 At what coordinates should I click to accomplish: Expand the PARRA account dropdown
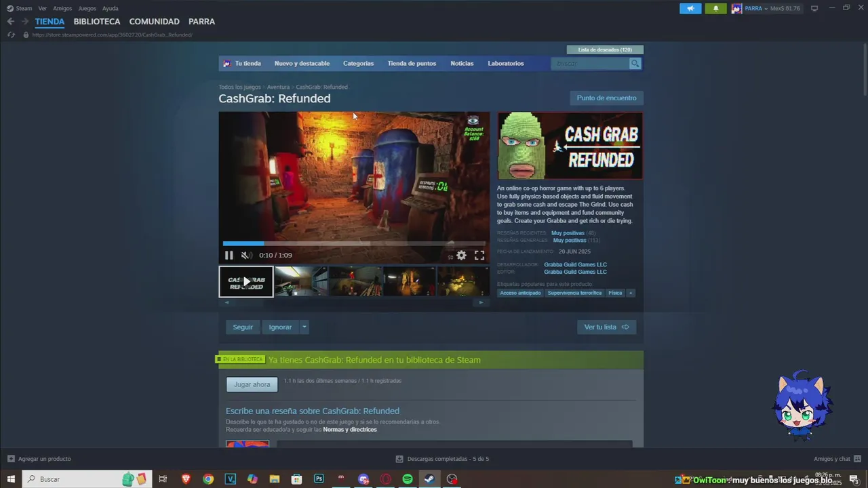coord(766,8)
